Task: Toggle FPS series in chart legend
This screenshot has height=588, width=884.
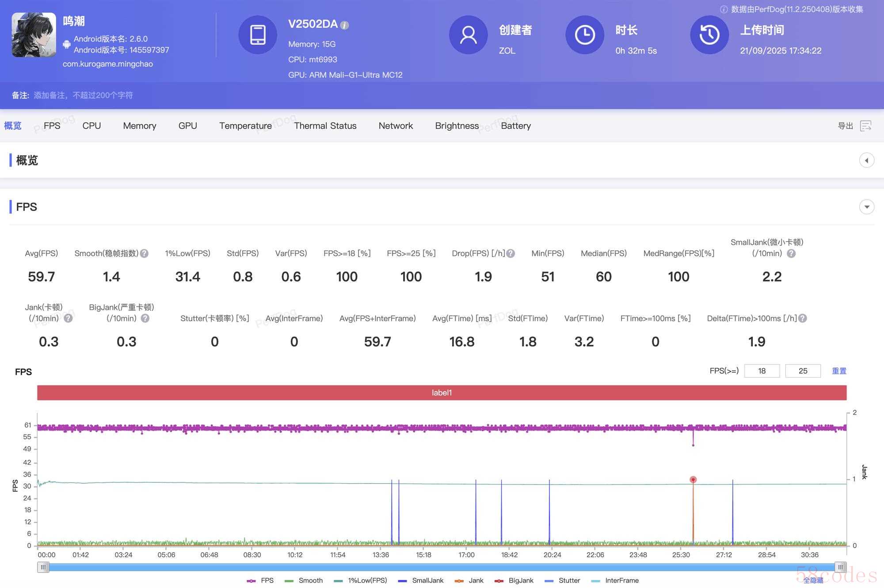Action: coord(261,580)
